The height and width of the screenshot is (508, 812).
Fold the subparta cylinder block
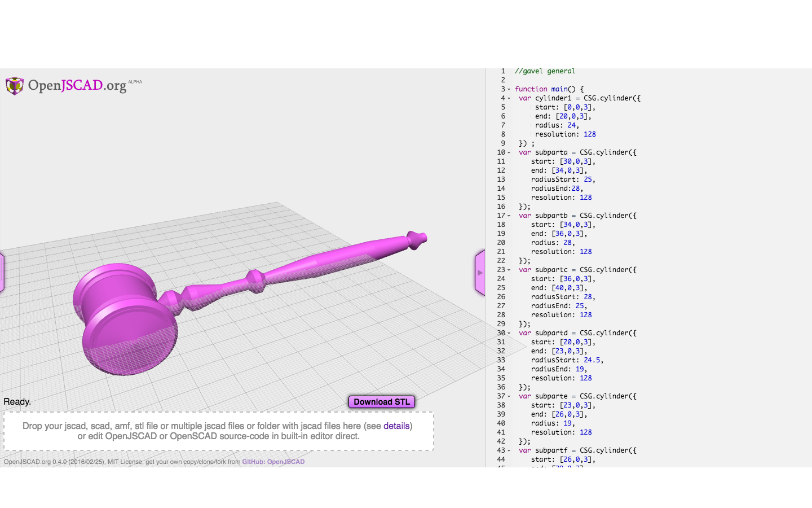point(509,152)
